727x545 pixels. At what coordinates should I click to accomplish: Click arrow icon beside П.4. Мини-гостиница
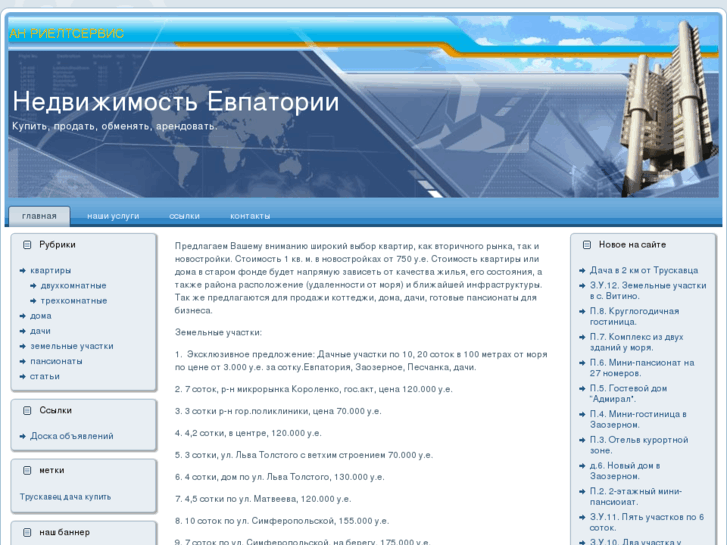(582, 414)
